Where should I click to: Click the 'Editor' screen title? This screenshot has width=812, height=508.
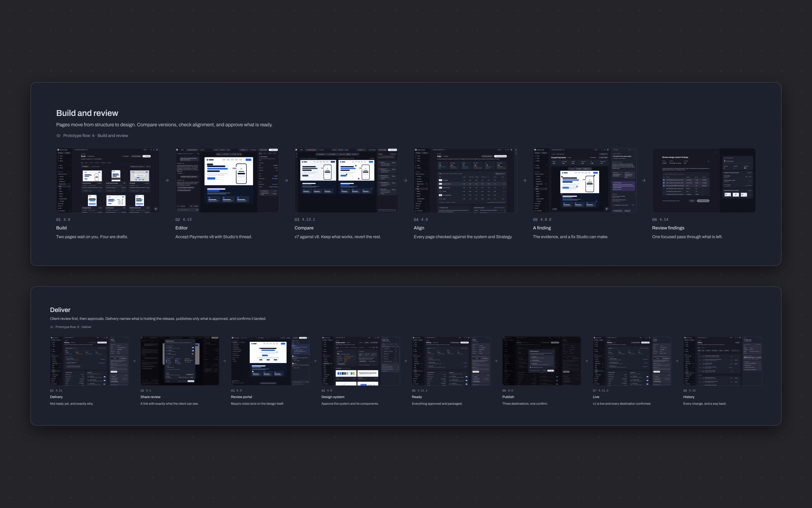tap(181, 228)
